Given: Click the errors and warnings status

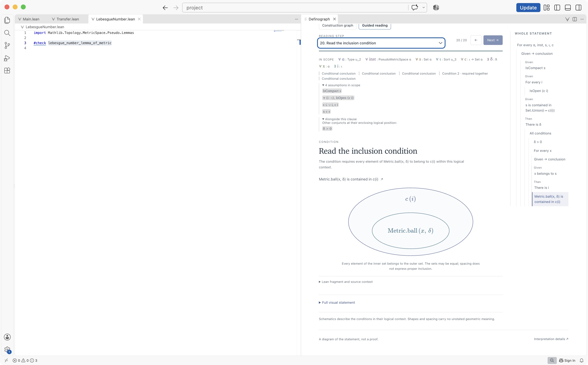Looking at the screenshot, I should (25, 361).
